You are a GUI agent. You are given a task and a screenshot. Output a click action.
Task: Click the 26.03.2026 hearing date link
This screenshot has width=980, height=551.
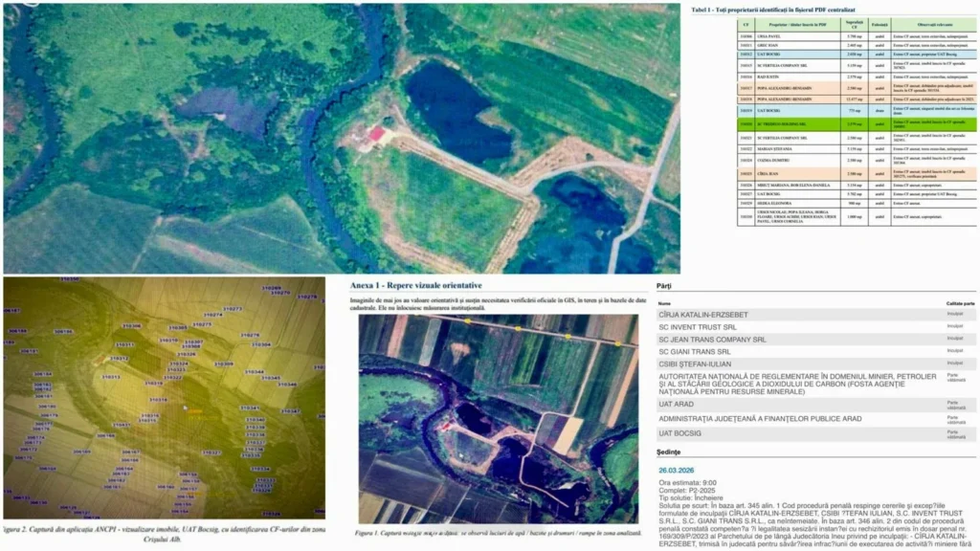[x=676, y=471]
